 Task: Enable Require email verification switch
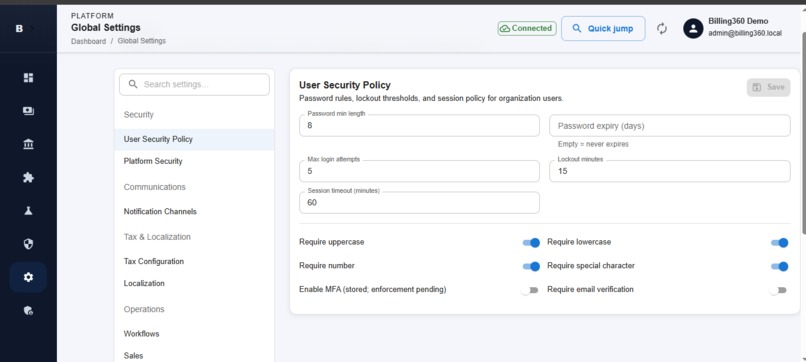point(778,290)
